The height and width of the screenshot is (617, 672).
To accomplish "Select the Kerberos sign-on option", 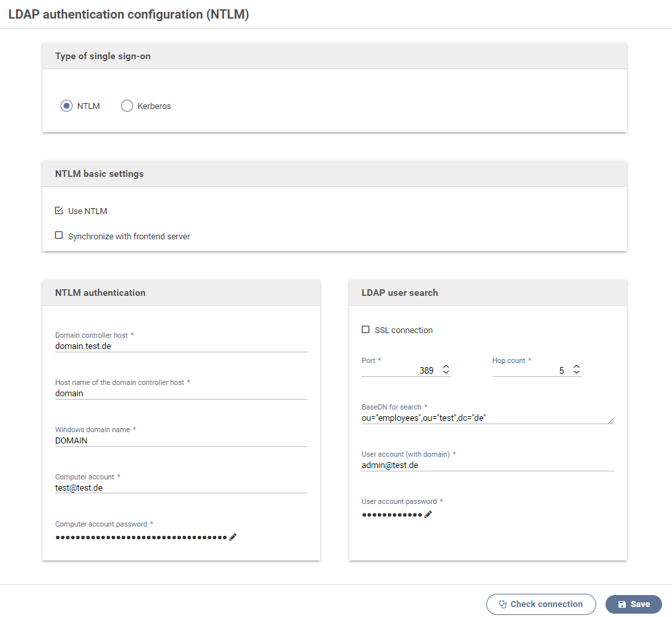I will [x=127, y=106].
